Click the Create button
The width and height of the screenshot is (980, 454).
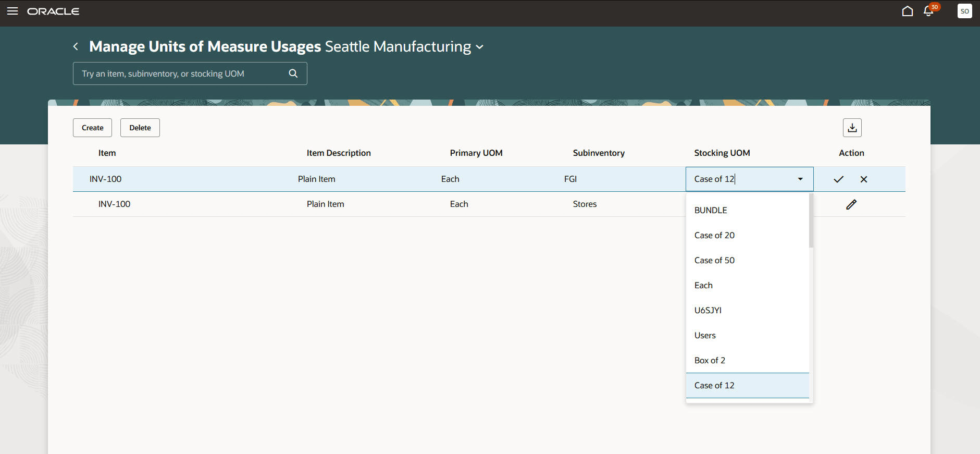click(92, 128)
